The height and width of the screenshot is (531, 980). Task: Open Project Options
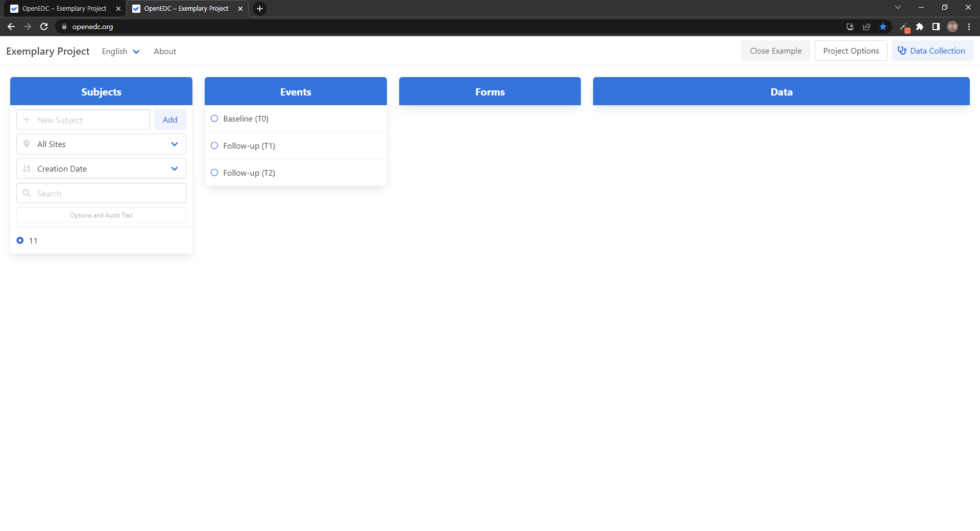(x=851, y=51)
